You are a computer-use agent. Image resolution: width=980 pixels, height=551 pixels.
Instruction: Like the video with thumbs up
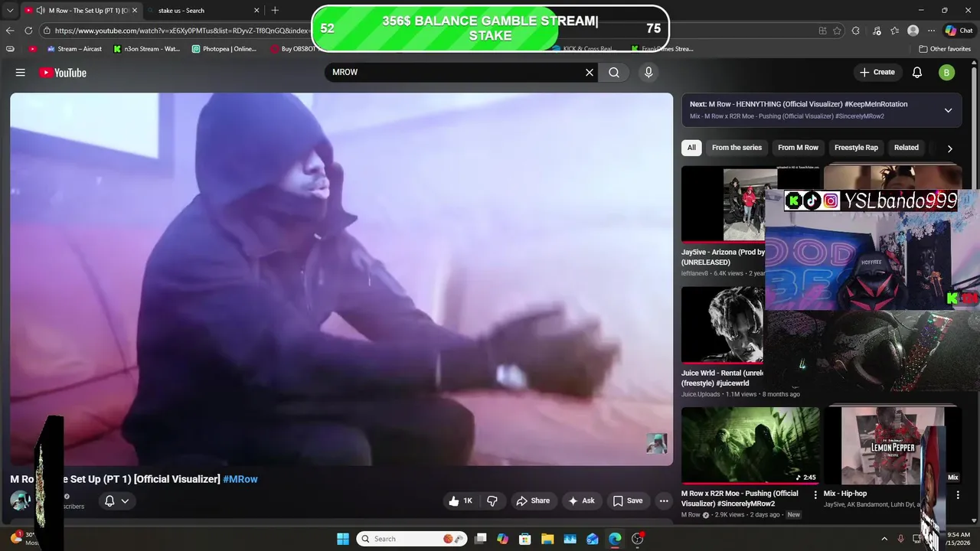460,500
